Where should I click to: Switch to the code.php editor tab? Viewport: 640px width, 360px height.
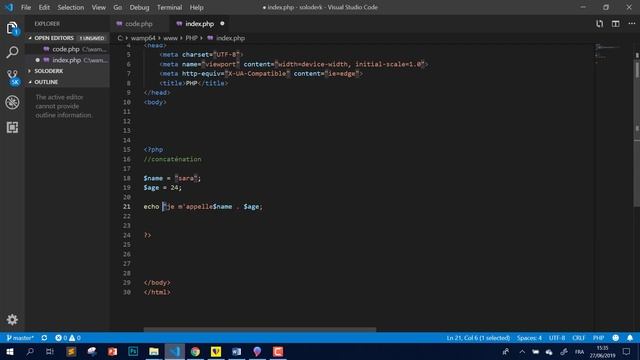click(140, 24)
